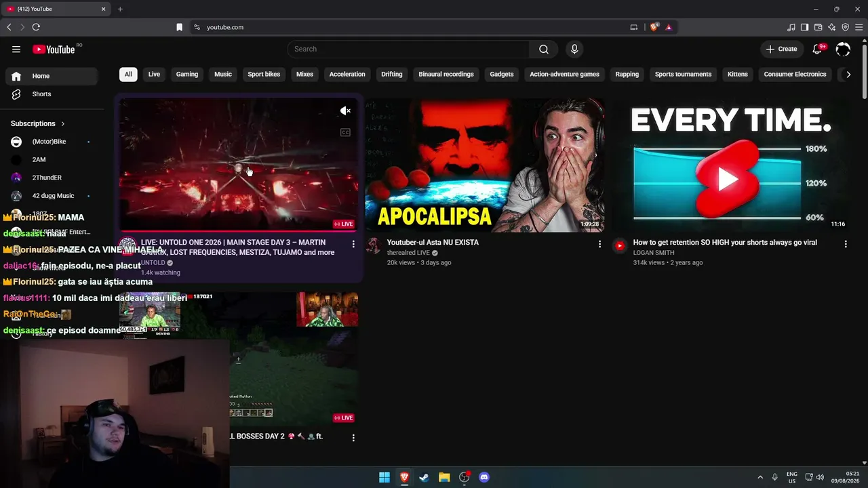Screen dimensions: 868x488
Task: Expand the Subscriptions section
Action: tap(38, 123)
